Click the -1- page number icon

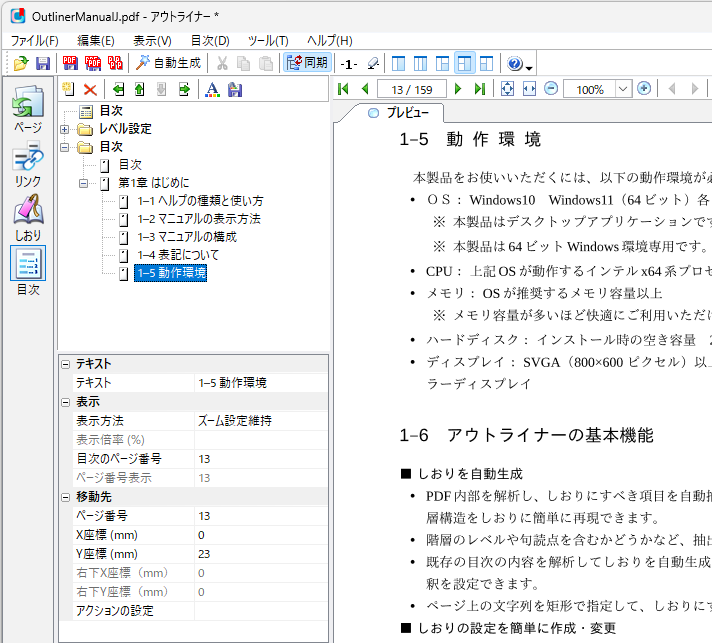(x=349, y=64)
